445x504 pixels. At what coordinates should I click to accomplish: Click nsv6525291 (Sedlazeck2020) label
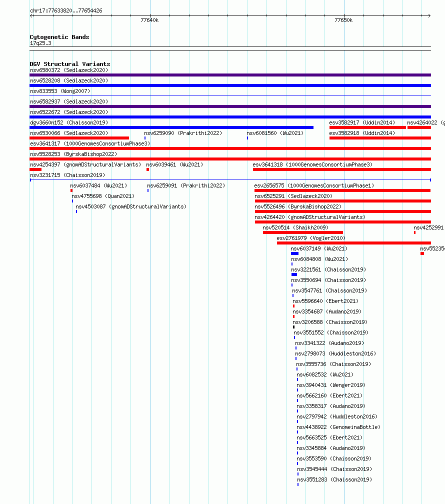293,196
